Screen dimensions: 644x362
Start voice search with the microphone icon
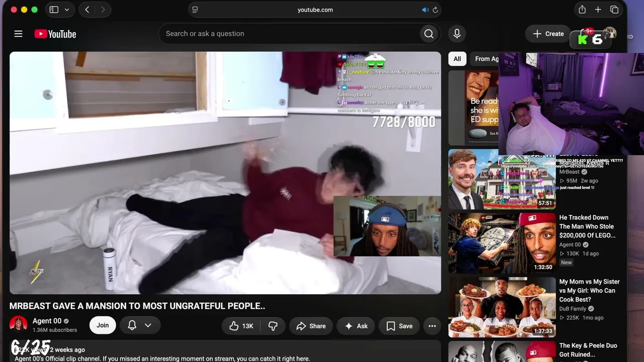[x=457, y=34]
